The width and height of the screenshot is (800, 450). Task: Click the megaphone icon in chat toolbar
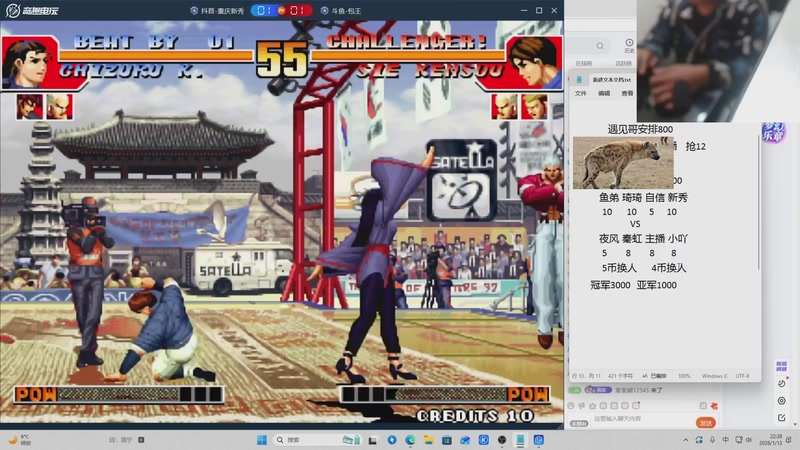(582, 406)
